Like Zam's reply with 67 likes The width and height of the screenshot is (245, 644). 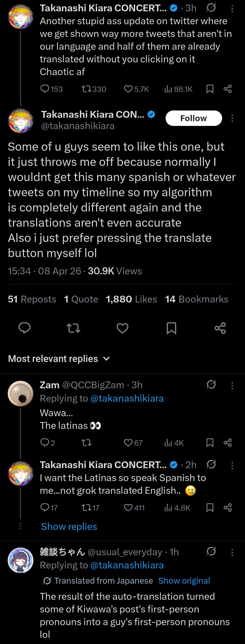(x=128, y=443)
